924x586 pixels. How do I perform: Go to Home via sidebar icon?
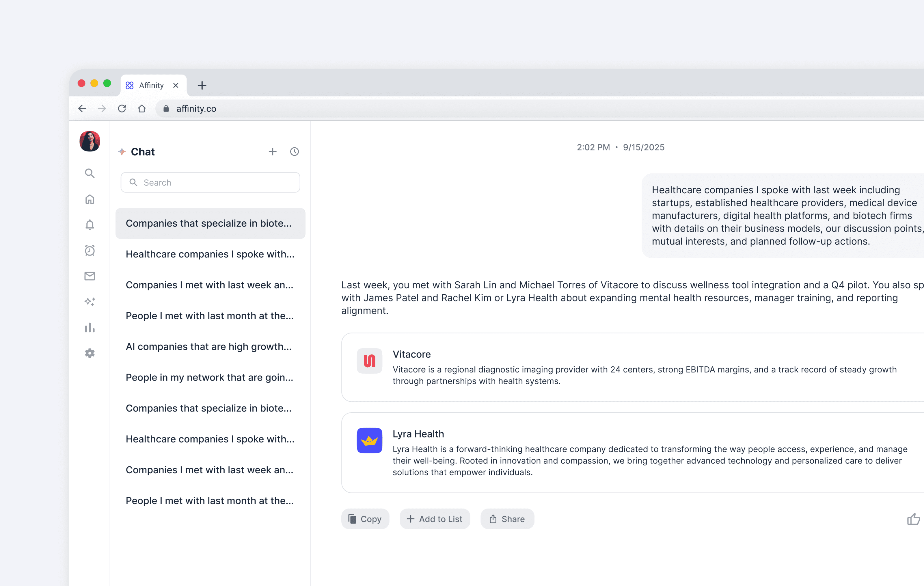pos(90,199)
